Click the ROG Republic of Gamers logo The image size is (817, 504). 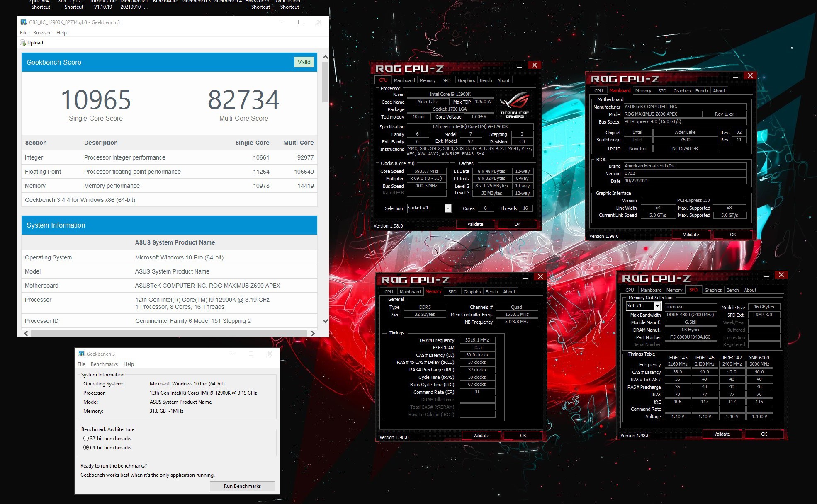pos(515,105)
